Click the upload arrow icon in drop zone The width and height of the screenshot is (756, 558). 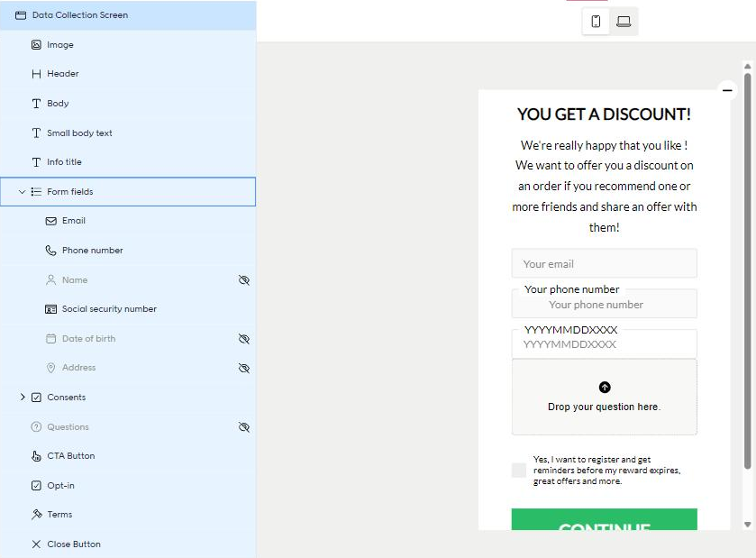(x=605, y=388)
